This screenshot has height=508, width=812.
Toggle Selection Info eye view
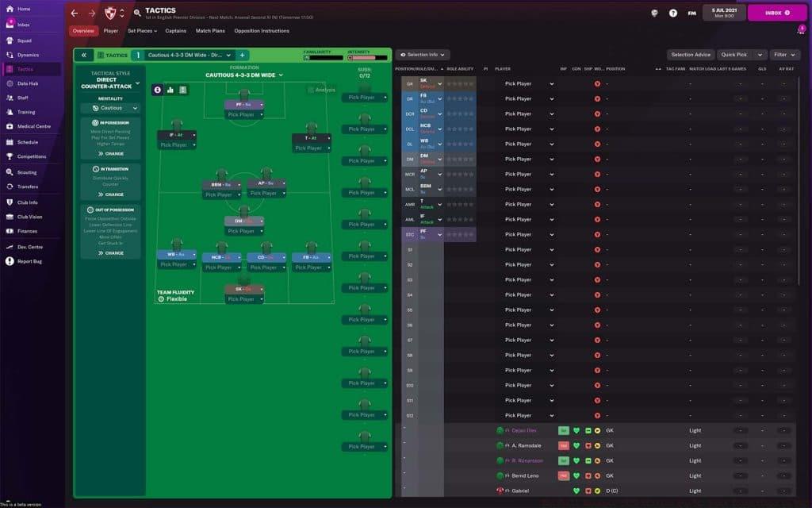coord(423,55)
